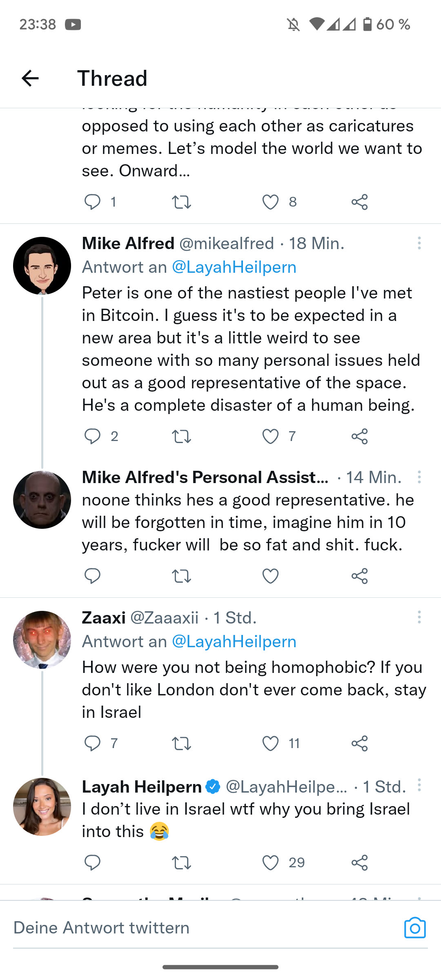Reply to Layah Heilpern's Israel tweet

click(92, 862)
